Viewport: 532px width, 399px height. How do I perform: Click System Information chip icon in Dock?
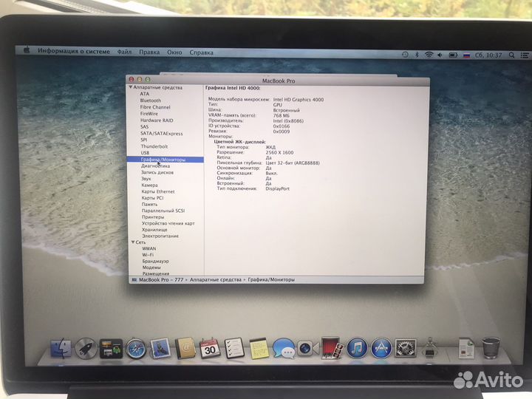[x=430, y=348]
